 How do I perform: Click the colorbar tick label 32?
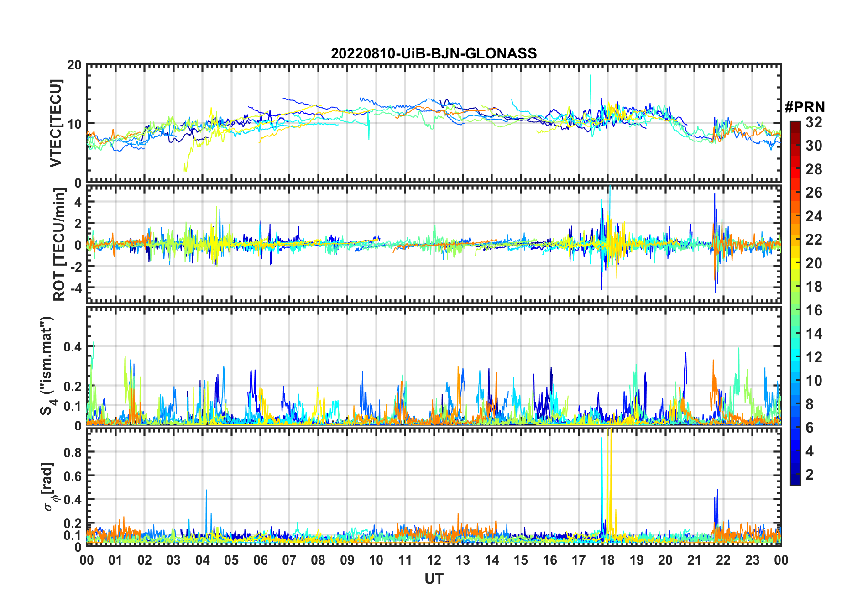[x=814, y=122]
